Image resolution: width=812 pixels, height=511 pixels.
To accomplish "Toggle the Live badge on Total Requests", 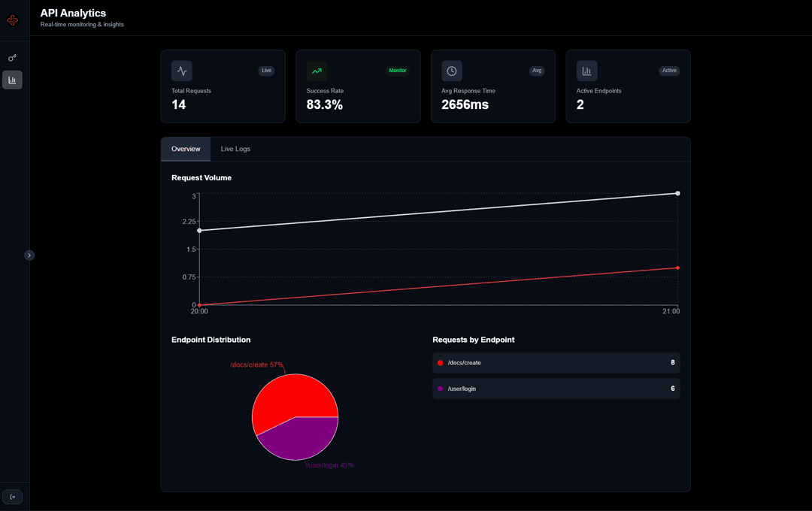I will tap(266, 71).
